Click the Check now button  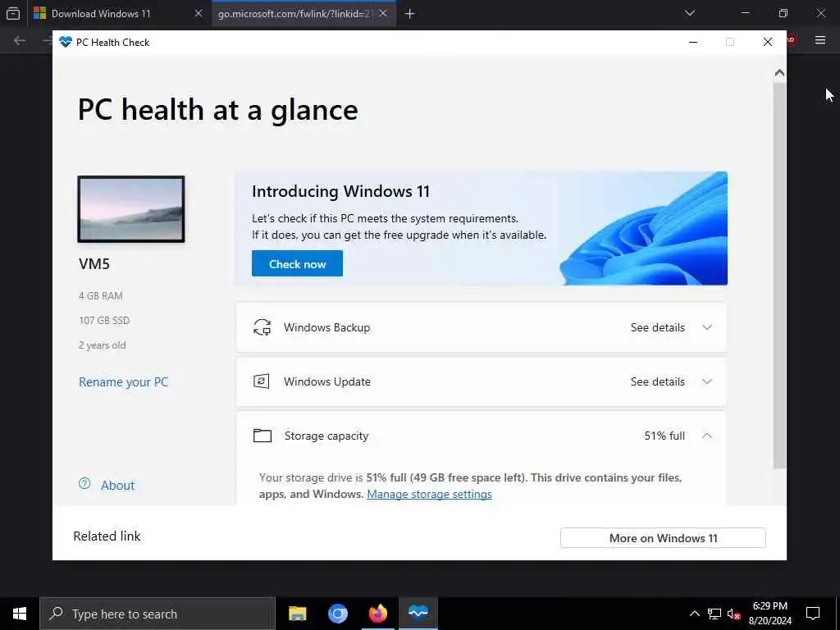pos(297,263)
